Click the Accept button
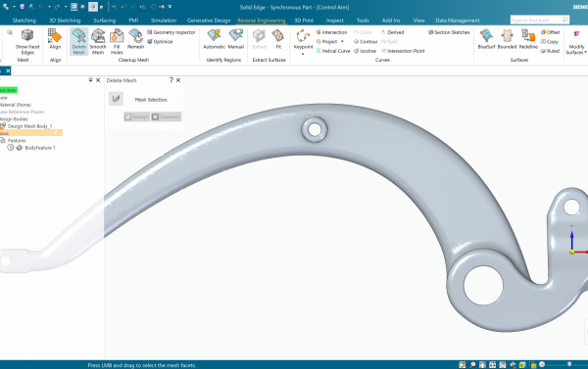This screenshot has width=588, height=369. click(137, 116)
